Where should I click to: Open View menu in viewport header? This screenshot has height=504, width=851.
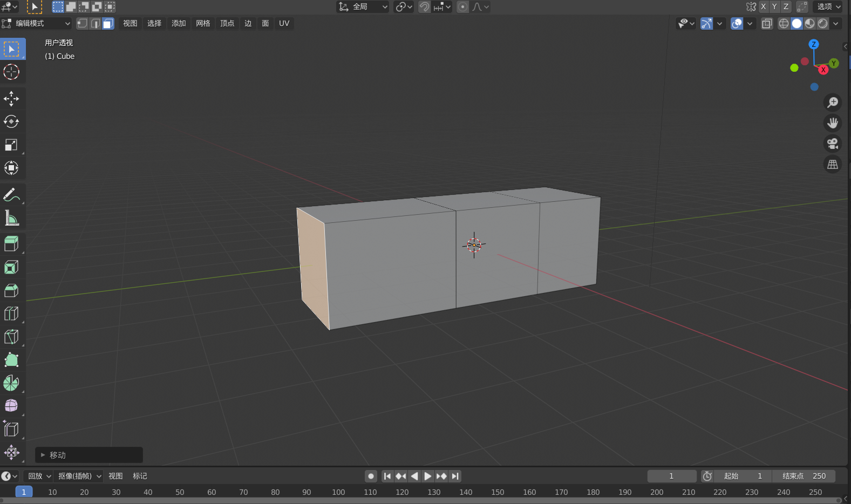130,23
